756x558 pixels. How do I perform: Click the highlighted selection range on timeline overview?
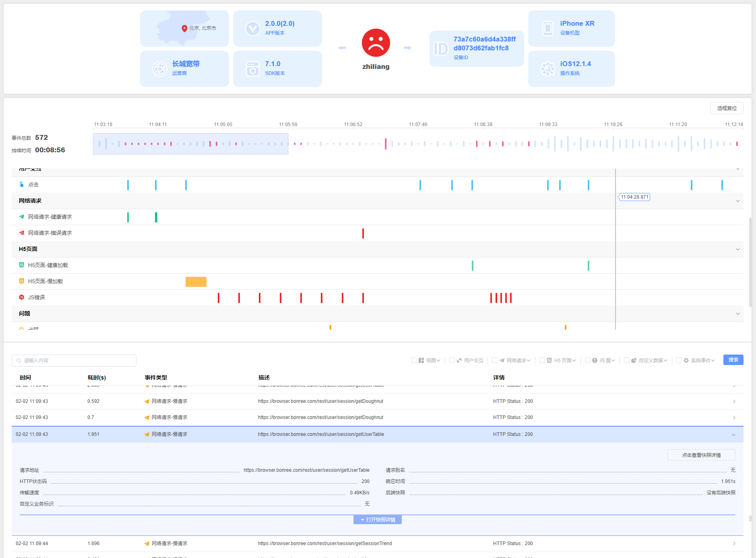click(x=190, y=144)
